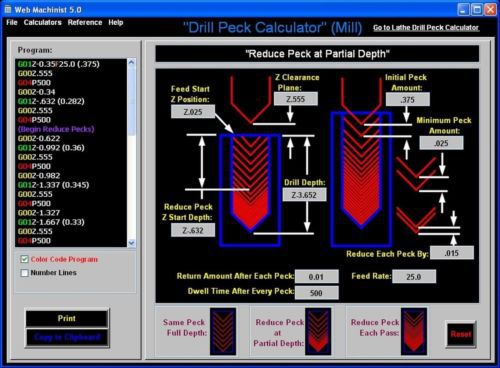Click the Copy to Clipboard button
The height and width of the screenshot is (368, 500).
[x=67, y=338]
